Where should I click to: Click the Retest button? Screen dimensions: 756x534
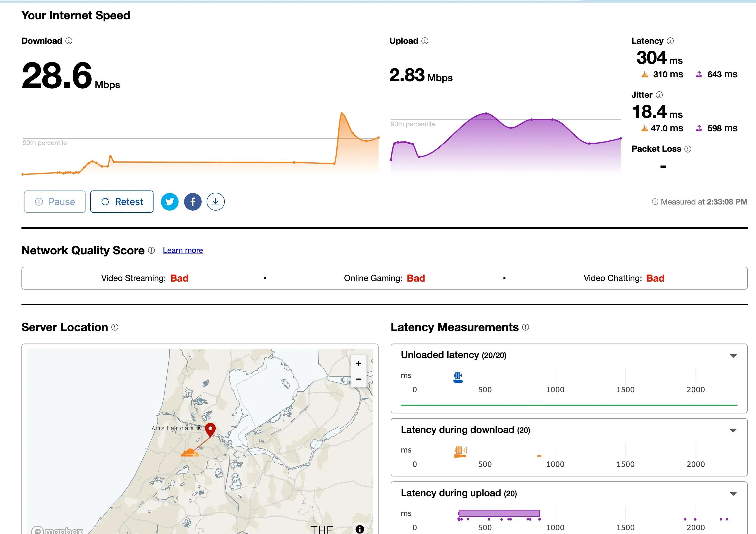click(122, 201)
